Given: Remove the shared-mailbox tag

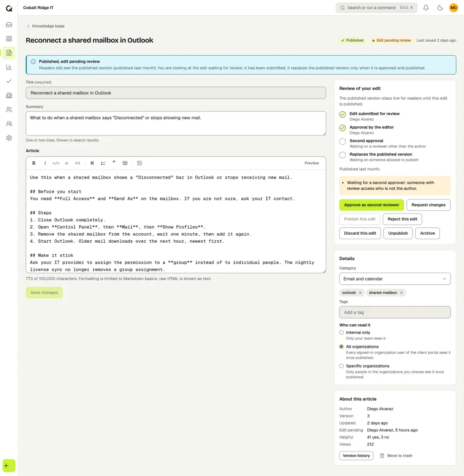Looking at the screenshot, I should [x=401, y=293].
